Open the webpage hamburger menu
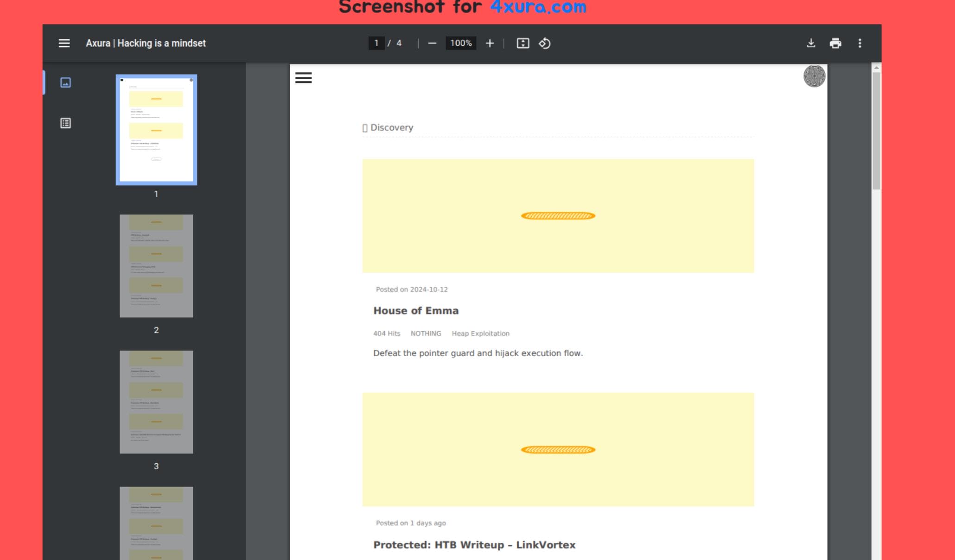 tap(303, 78)
